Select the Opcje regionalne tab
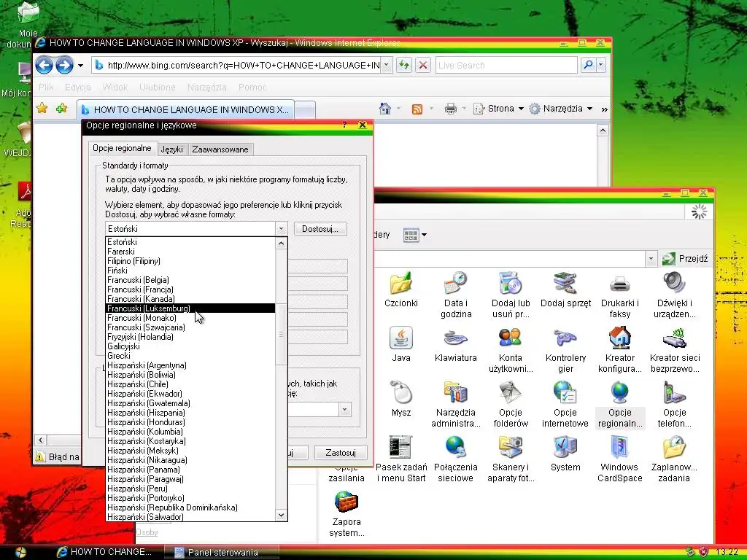 (x=122, y=148)
